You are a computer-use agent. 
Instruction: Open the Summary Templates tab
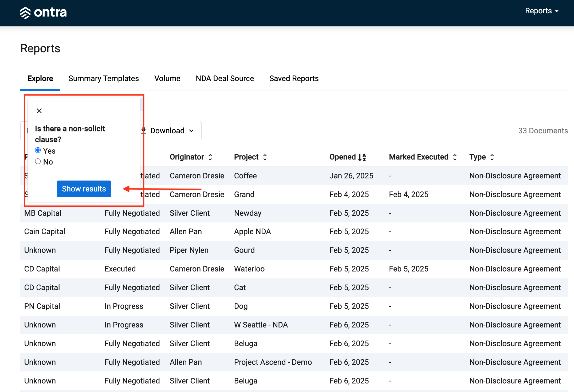(104, 78)
